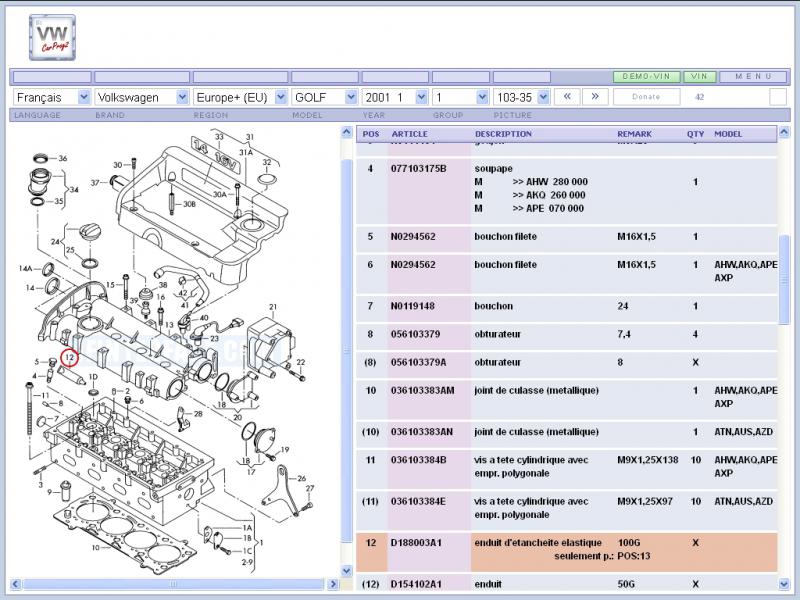
Task: Click 'enduit d'etancheite elastique' description
Action: point(538,542)
